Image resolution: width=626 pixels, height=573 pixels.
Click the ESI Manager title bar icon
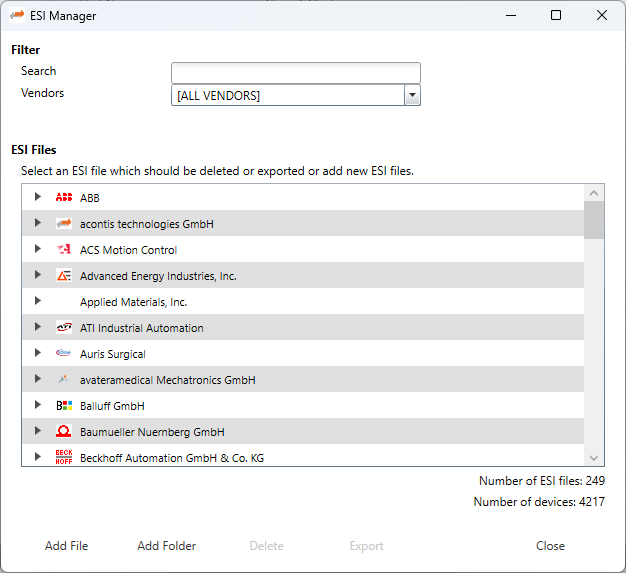click(17, 15)
